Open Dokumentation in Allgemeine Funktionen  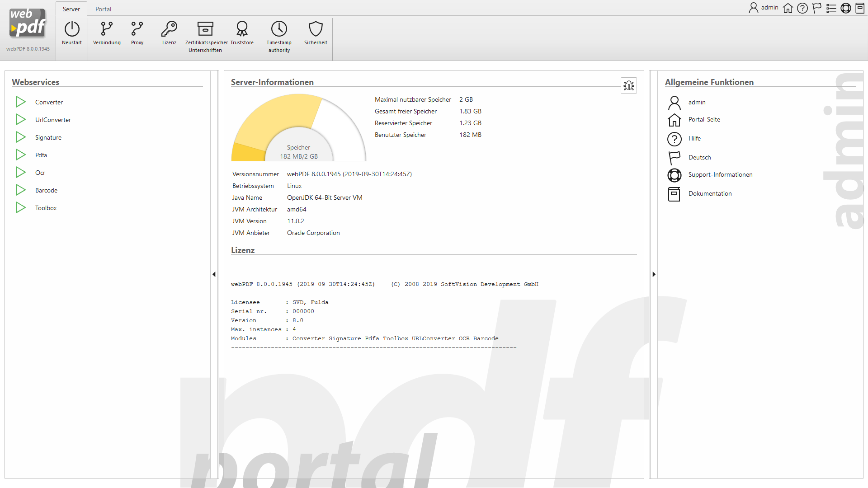(x=710, y=194)
